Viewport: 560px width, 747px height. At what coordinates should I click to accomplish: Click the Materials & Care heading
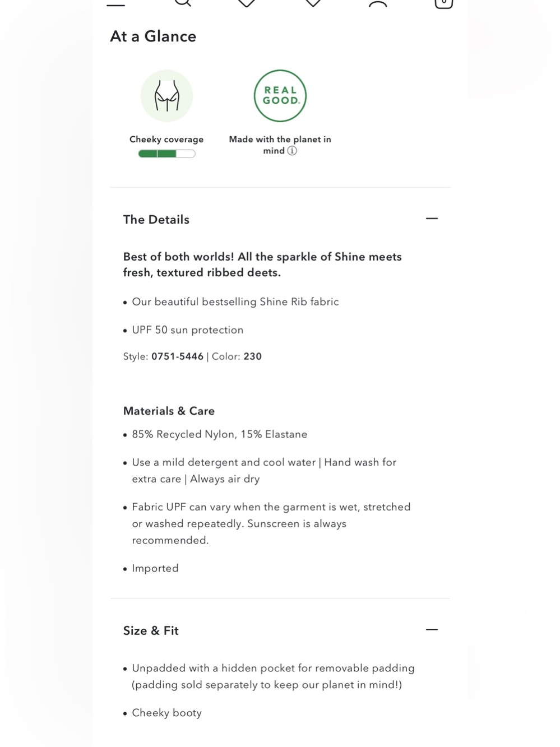coord(169,411)
